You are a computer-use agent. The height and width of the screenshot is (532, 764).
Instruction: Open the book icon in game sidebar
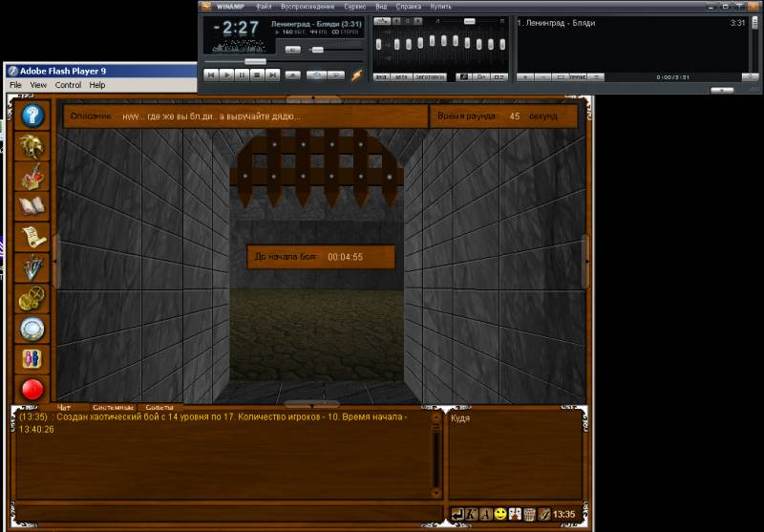(x=32, y=206)
